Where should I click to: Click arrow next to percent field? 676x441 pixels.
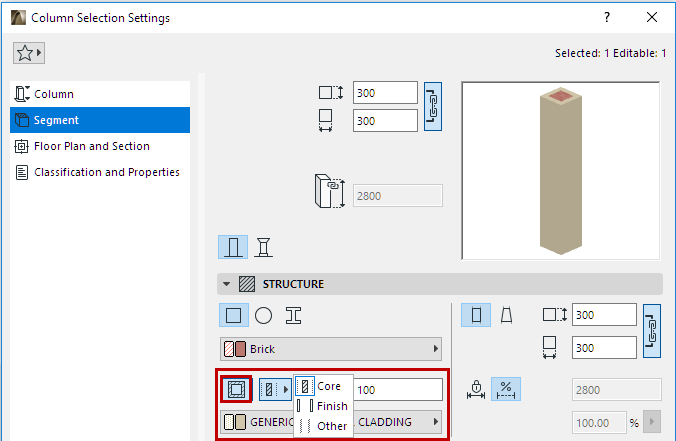[652, 422]
